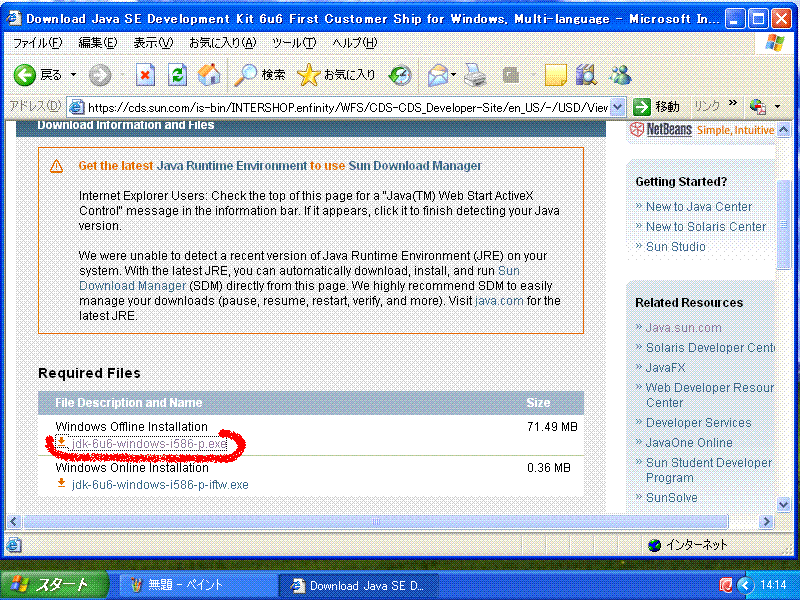
Task: Download jdk-6u6-windows-i586-p.exe offline installer
Action: (149, 444)
